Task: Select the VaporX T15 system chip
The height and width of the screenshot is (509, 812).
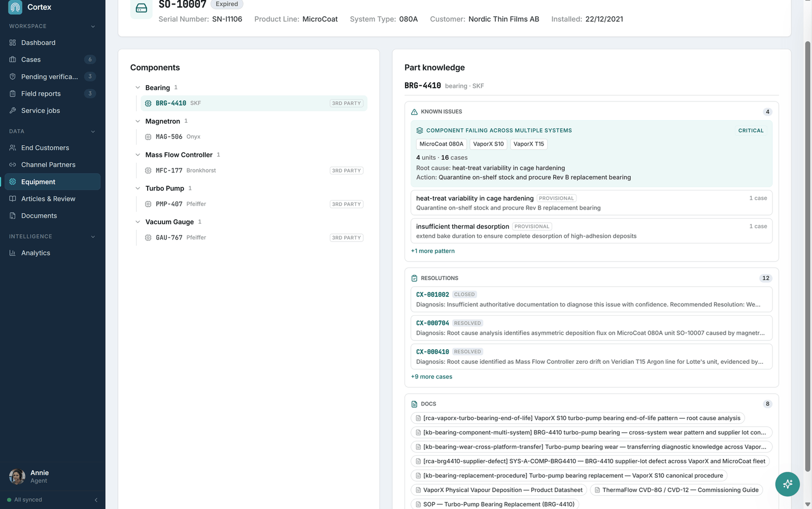Action: coord(529,144)
